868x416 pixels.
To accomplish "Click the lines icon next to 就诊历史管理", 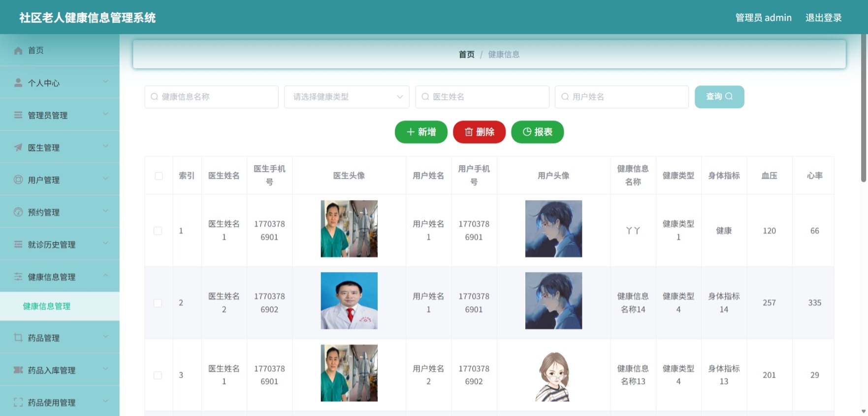I will pos(18,244).
